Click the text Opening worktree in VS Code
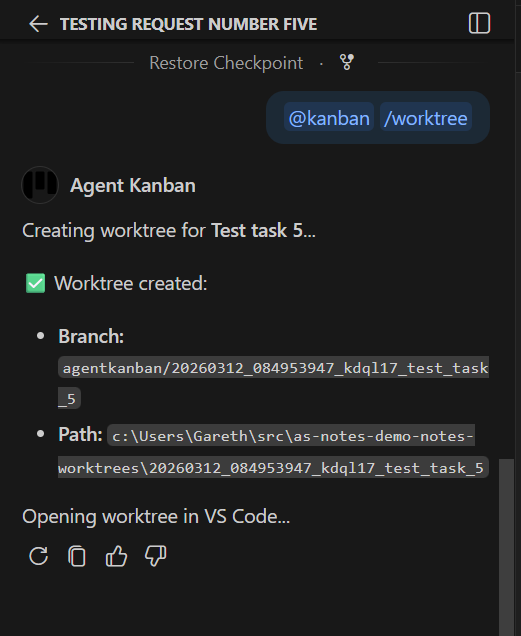Viewport: 521px width, 636px height. 156,516
